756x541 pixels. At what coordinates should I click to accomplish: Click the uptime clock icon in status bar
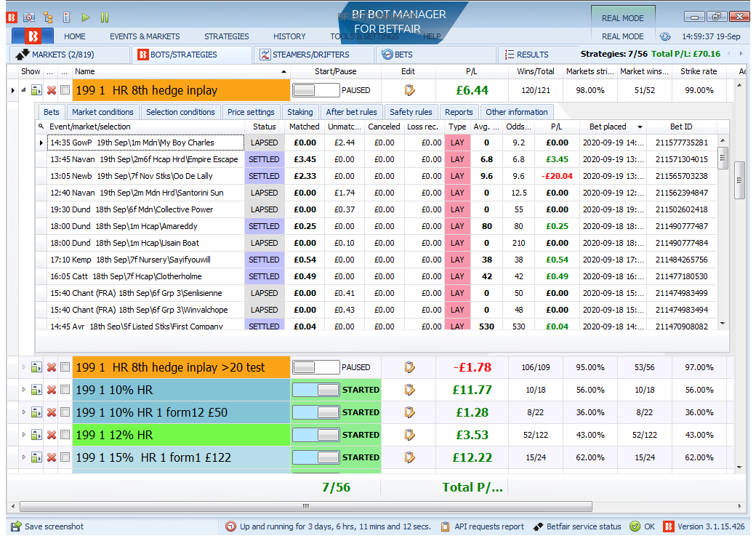click(231, 526)
